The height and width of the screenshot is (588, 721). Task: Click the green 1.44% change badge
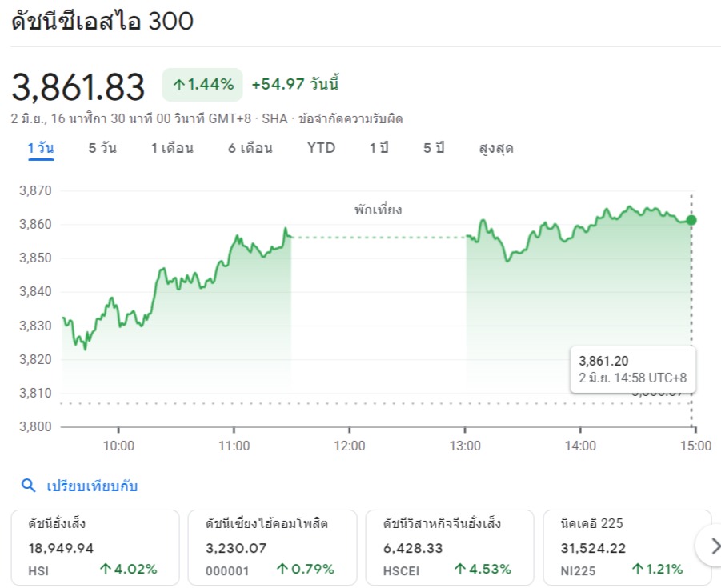click(x=202, y=84)
